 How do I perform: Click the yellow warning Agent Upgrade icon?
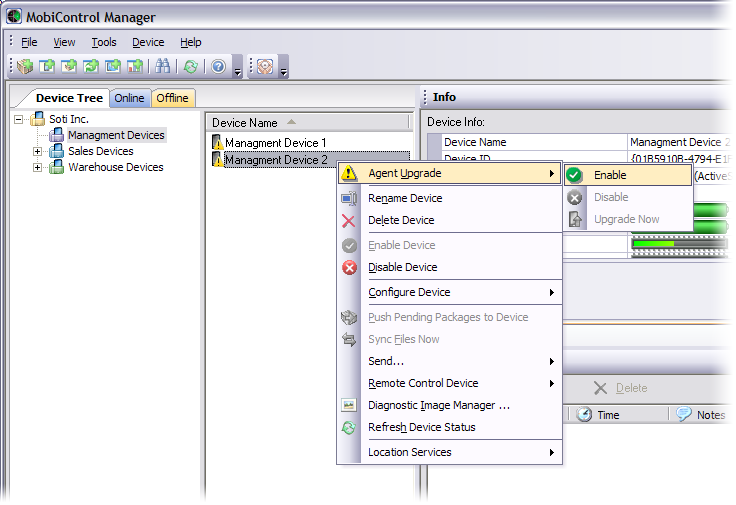point(349,173)
